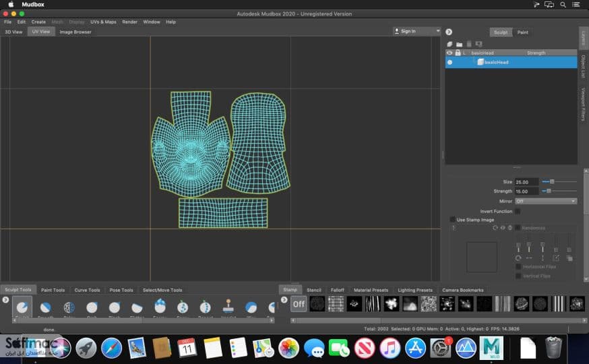
Task: Select the Wax sculpt tool
Action: 251,307
